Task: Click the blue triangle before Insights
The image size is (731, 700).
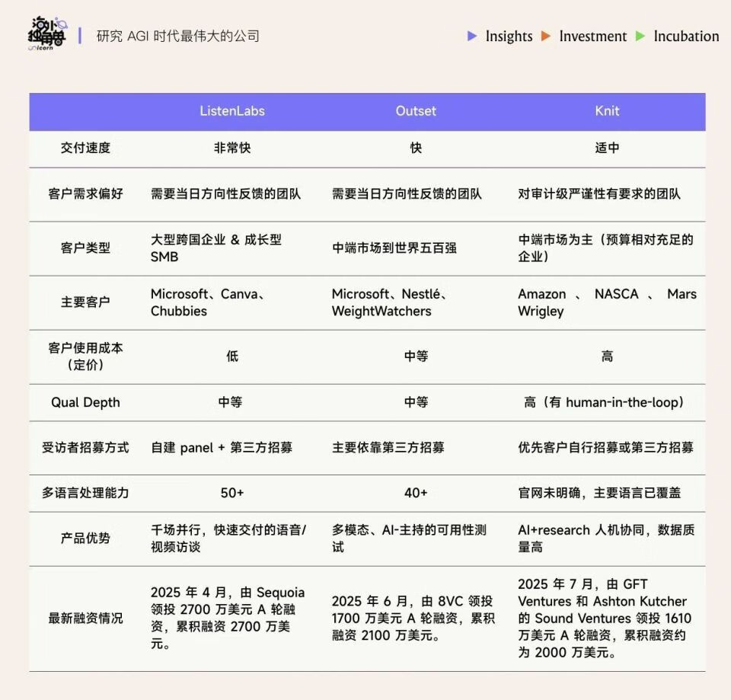Action: (x=472, y=36)
